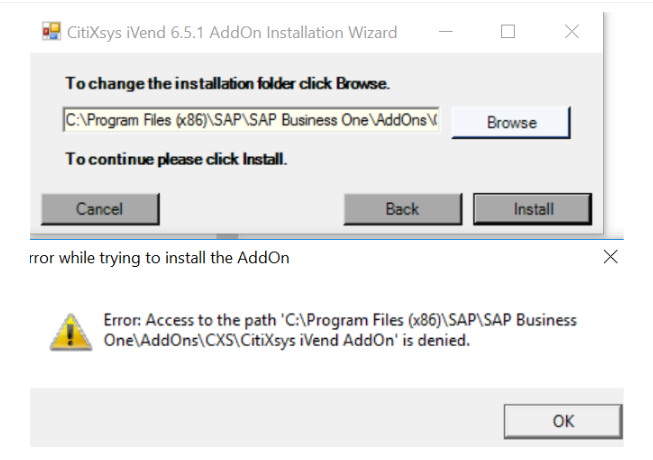Cancel the AddOn installation
Screen dimensions: 653x460
(x=100, y=209)
